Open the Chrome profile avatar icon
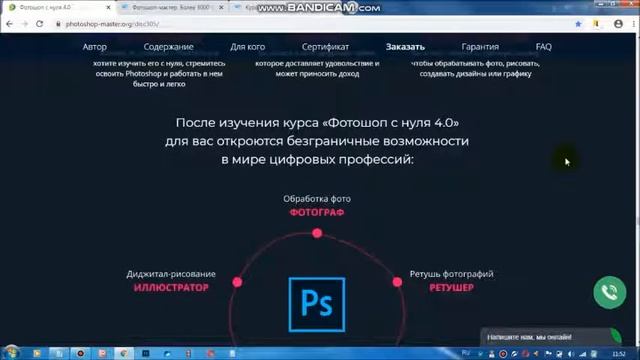Screen dimensions: 640x360 click(x=618, y=24)
